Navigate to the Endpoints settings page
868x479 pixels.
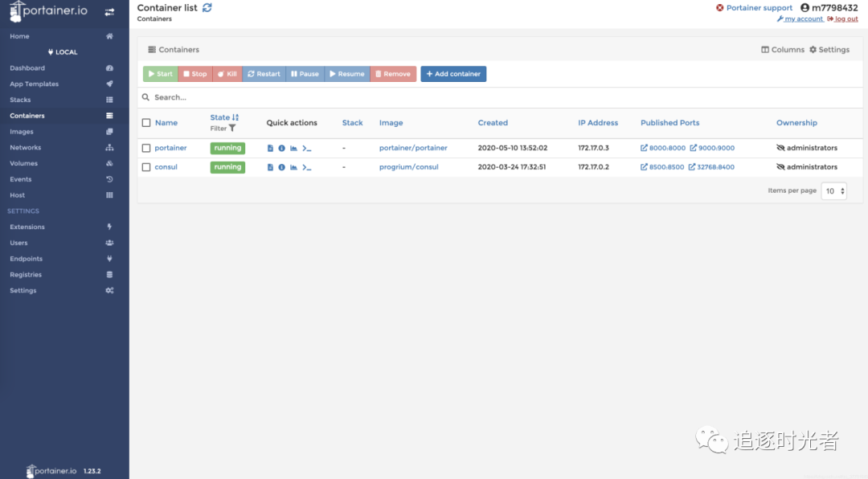27,258
